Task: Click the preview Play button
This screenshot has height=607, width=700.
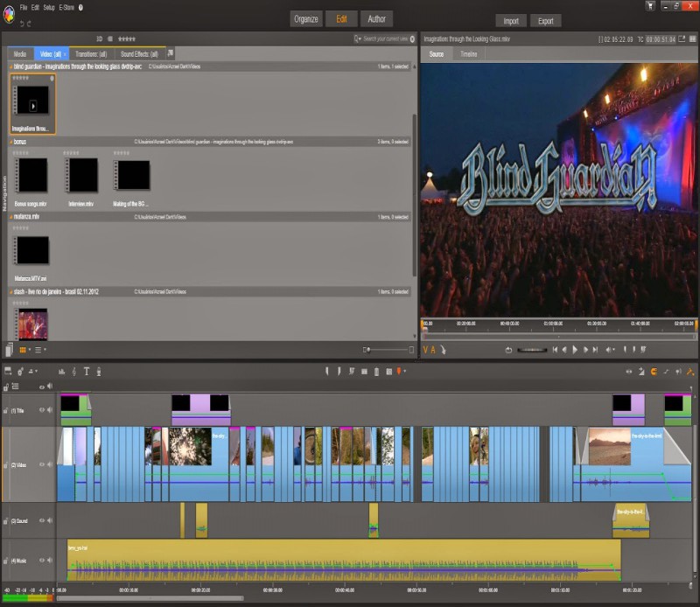Action: pos(575,350)
